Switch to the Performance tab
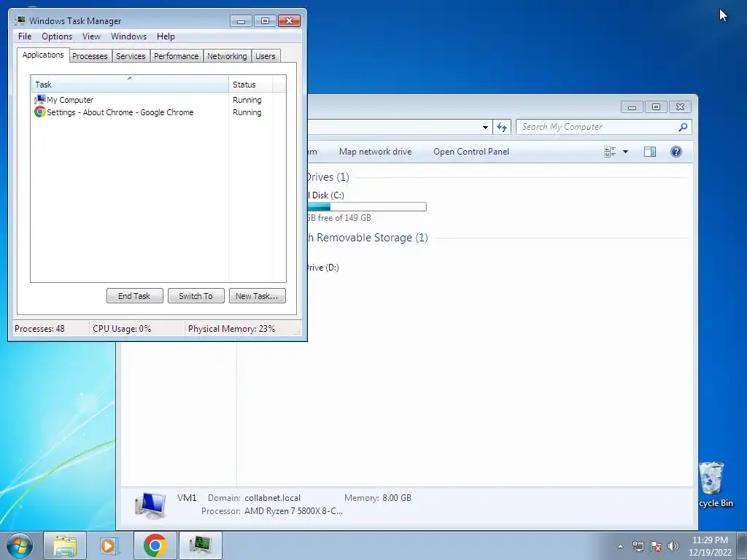This screenshot has height=560, width=747. pos(176,56)
